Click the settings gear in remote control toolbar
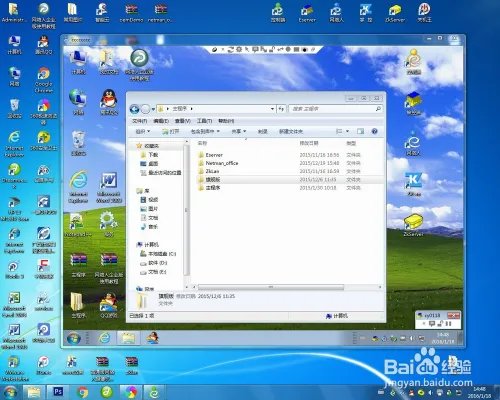 pos(239,49)
